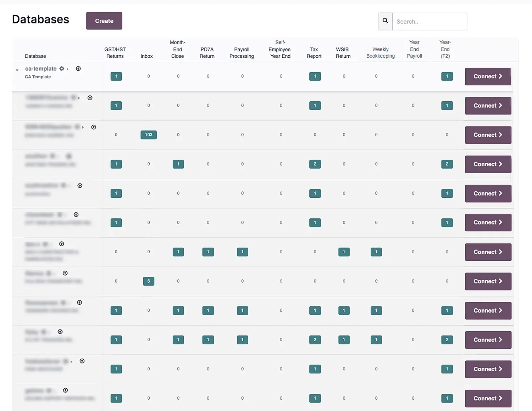
Task: Click the upload icon next to ca-template
Action: [x=78, y=69]
